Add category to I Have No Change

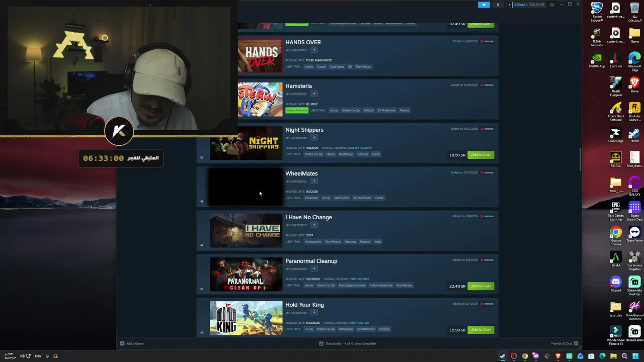tap(314, 225)
